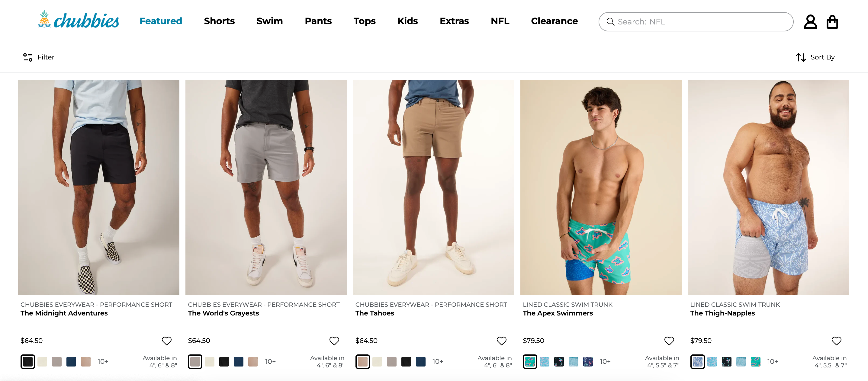Open the Filter panel

coord(39,57)
